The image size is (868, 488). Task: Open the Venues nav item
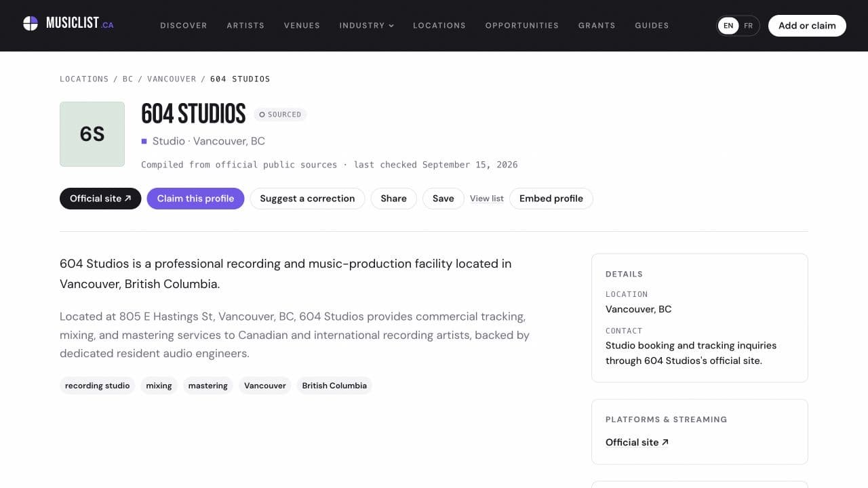coord(302,26)
